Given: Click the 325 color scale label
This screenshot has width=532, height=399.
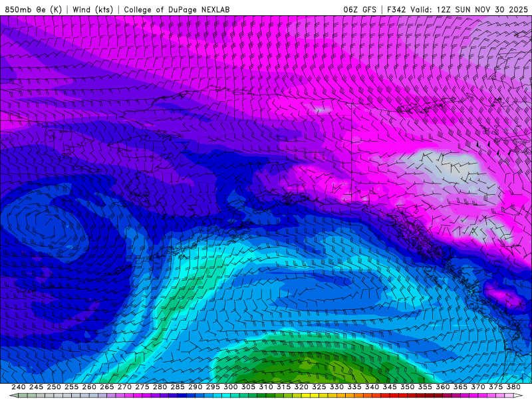Looking at the screenshot, I should [319, 387].
